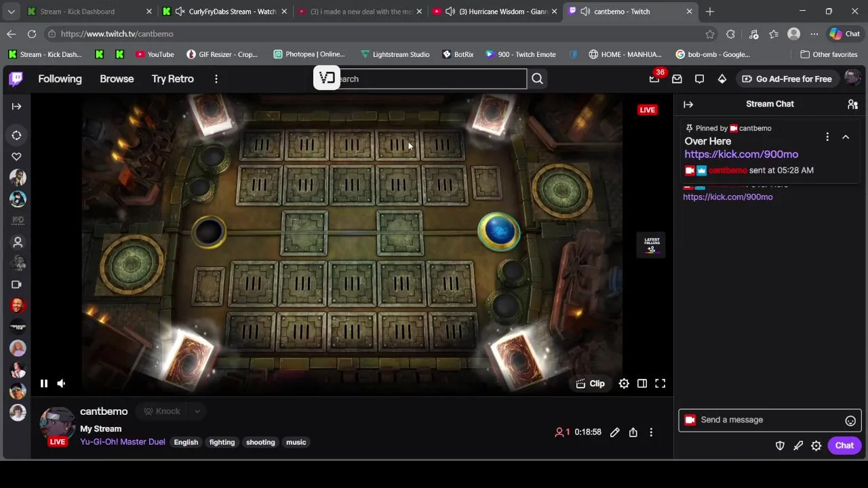Click the person silhouette sidebar icon
The width and height of the screenshot is (868, 488).
18,242
